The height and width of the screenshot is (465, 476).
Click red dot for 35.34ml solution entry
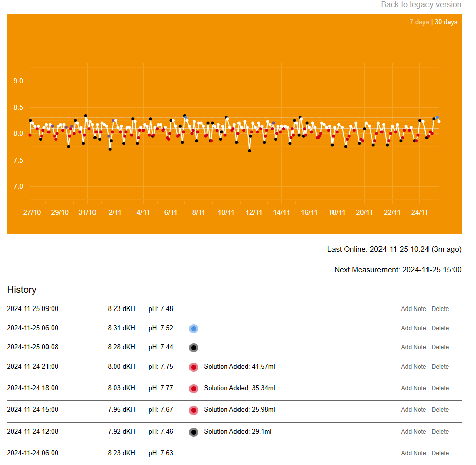tap(194, 389)
